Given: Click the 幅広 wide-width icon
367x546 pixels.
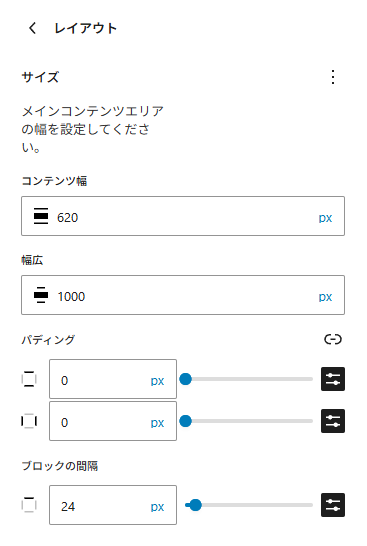Looking at the screenshot, I should tap(41, 295).
